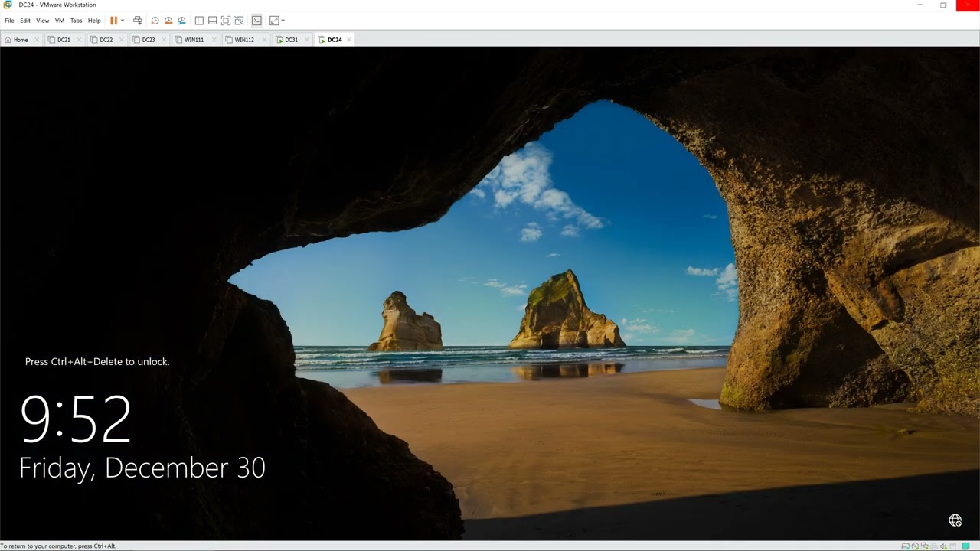980x551 pixels.
Task: Click the hard disk status icon
Action: (x=906, y=546)
